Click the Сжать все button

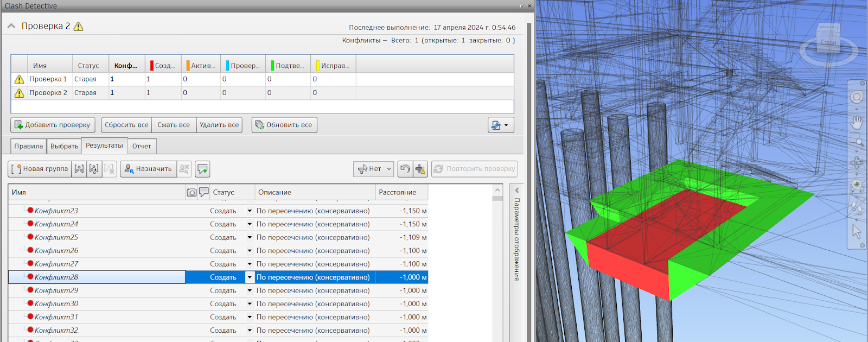pos(174,125)
